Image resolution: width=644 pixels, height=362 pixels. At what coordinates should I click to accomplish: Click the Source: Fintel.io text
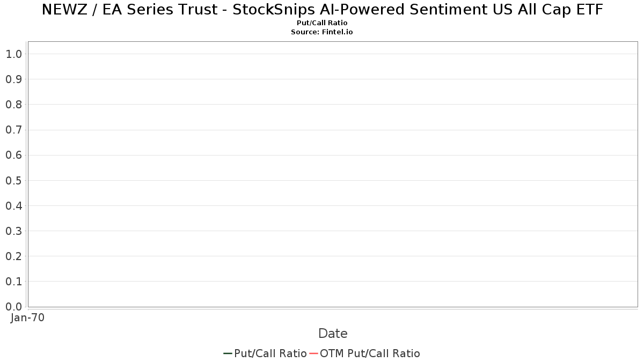coord(322,32)
